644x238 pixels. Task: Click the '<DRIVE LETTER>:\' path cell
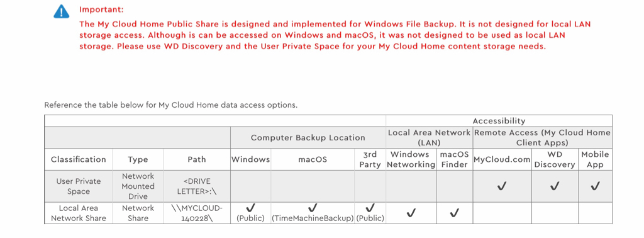click(x=197, y=186)
